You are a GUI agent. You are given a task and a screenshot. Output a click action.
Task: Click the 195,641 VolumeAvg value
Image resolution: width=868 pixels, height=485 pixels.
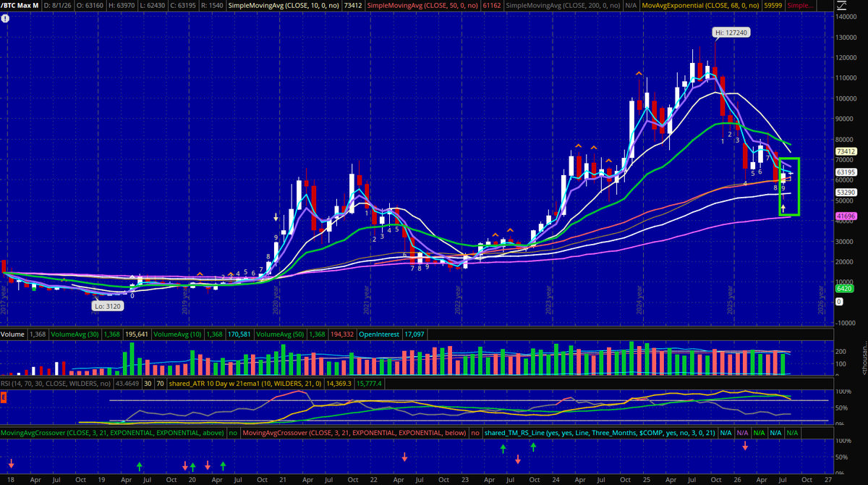pyautogui.click(x=137, y=334)
